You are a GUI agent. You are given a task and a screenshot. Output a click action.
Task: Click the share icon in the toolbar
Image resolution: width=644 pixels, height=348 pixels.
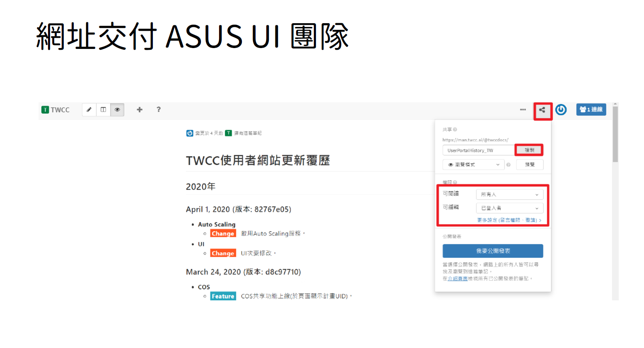pyautogui.click(x=542, y=110)
